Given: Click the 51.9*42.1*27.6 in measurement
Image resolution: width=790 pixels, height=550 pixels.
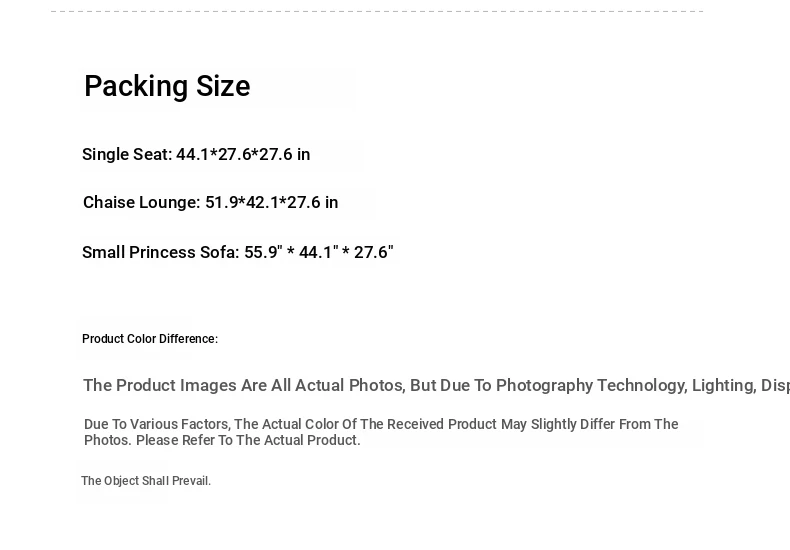Looking at the screenshot, I should (x=272, y=202).
